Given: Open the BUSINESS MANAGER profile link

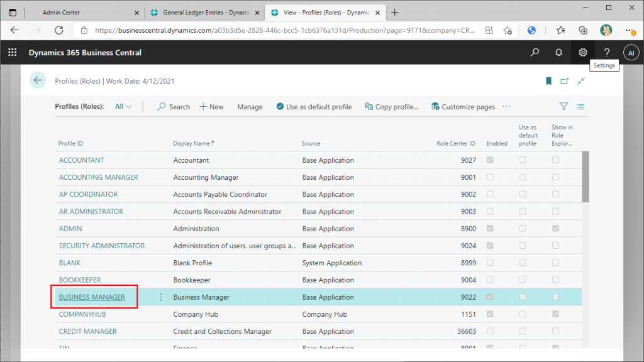Looking at the screenshot, I should (92, 297).
